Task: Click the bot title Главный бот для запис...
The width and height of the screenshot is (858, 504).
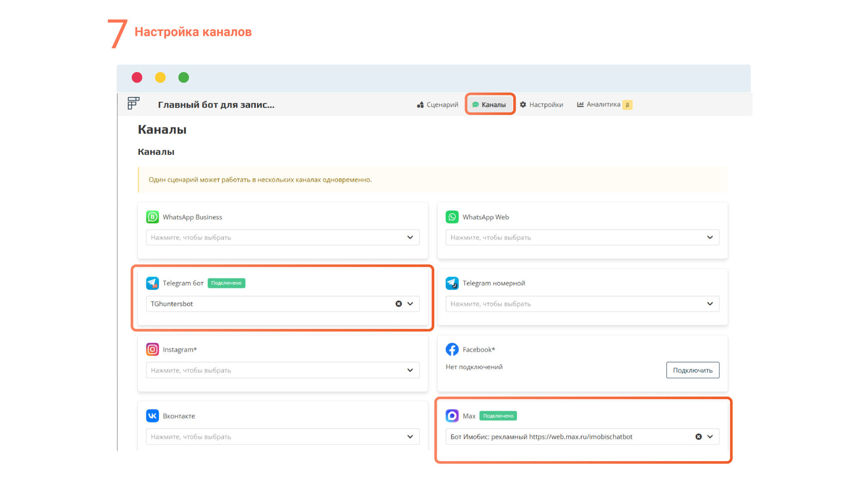Action: click(x=216, y=105)
